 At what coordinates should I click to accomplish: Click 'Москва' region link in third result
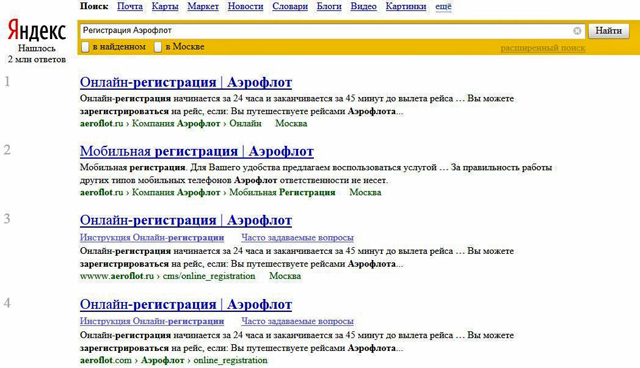[285, 276]
